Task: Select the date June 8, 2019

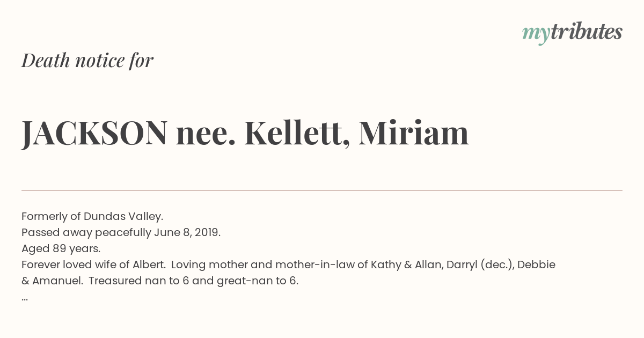Action: click(x=187, y=232)
